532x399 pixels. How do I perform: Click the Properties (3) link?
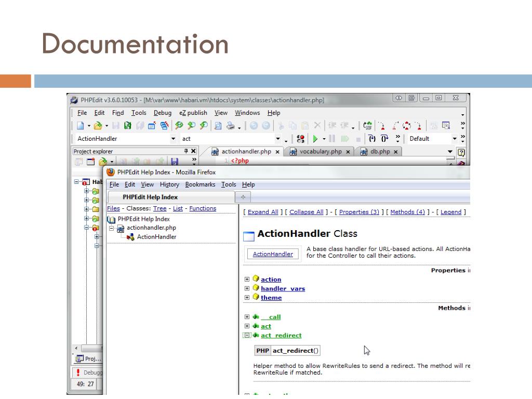tap(359, 212)
